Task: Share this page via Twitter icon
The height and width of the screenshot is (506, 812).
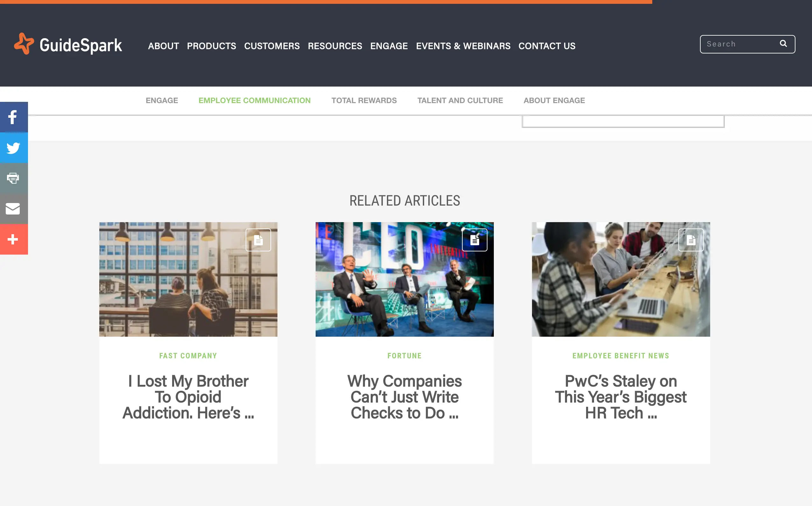Action: tap(14, 148)
